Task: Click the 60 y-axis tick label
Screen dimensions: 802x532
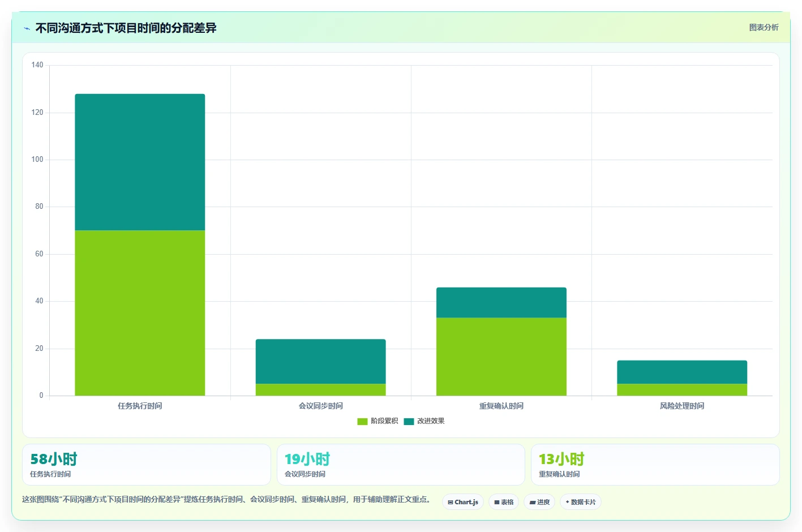Action: (x=39, y=254)
